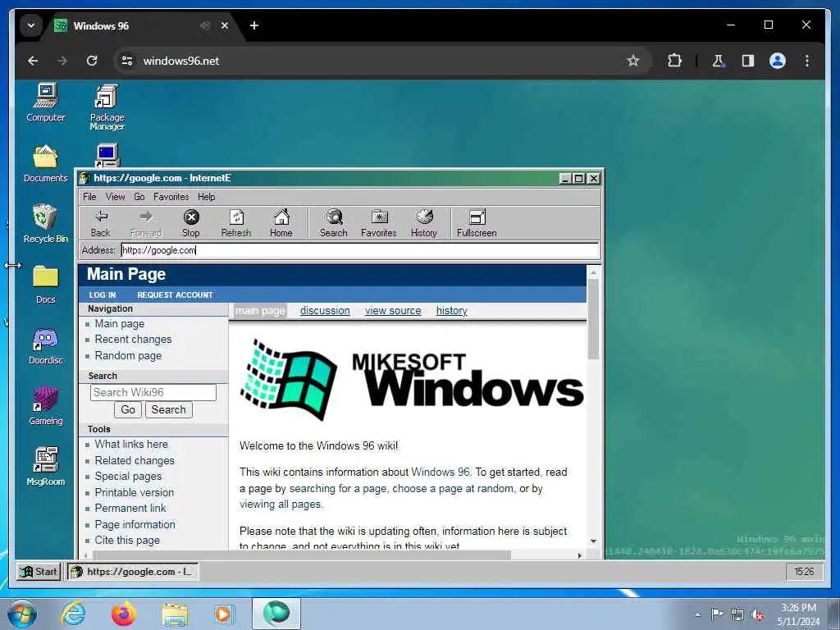Open Printable version link
Viewport: 840px width, 630px height.
coord(134,492)
